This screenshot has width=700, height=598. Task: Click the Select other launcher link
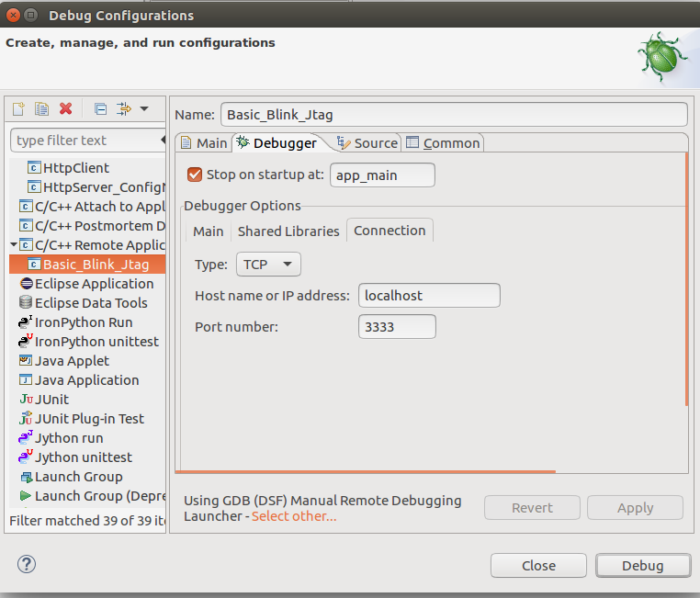pos(294,516)
